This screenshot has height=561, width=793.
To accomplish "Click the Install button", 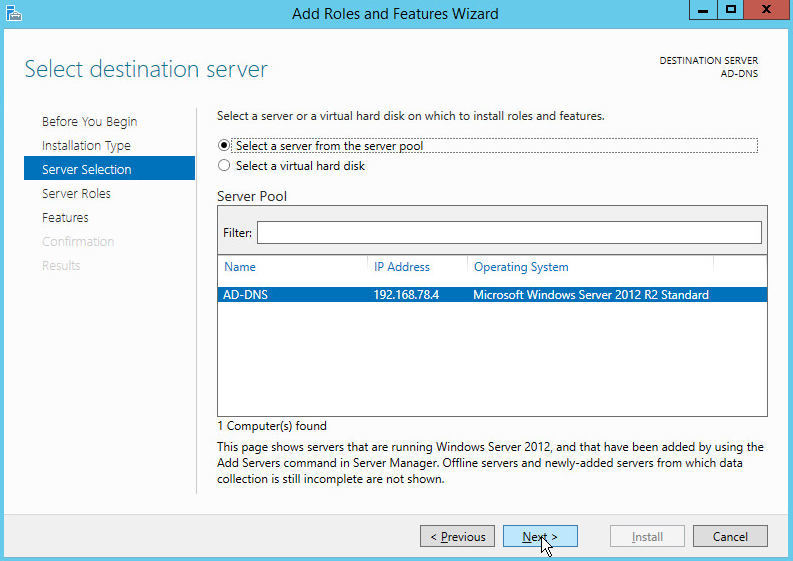I will (647, 537).
